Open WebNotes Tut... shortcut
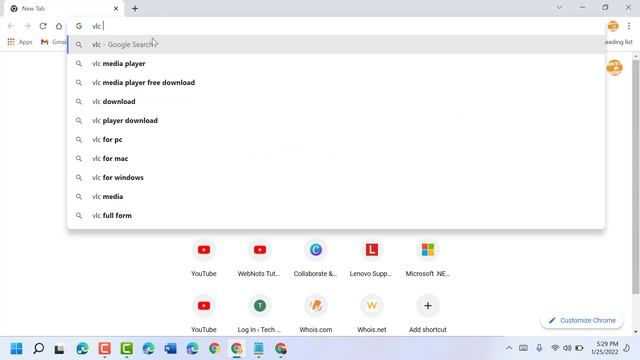This screenshot has width=640, height=360. click(260, 258)
